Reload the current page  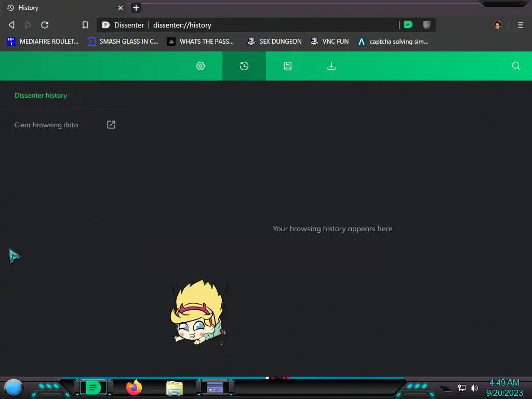pos(45,25)
